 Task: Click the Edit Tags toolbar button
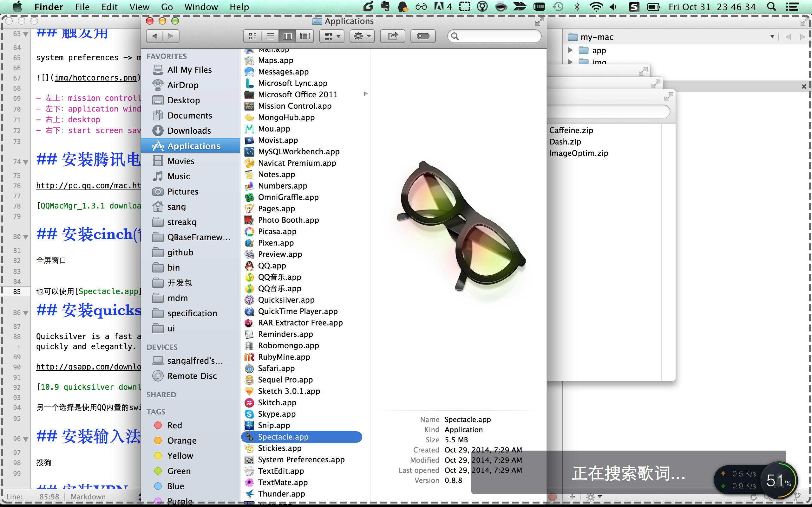423,36
